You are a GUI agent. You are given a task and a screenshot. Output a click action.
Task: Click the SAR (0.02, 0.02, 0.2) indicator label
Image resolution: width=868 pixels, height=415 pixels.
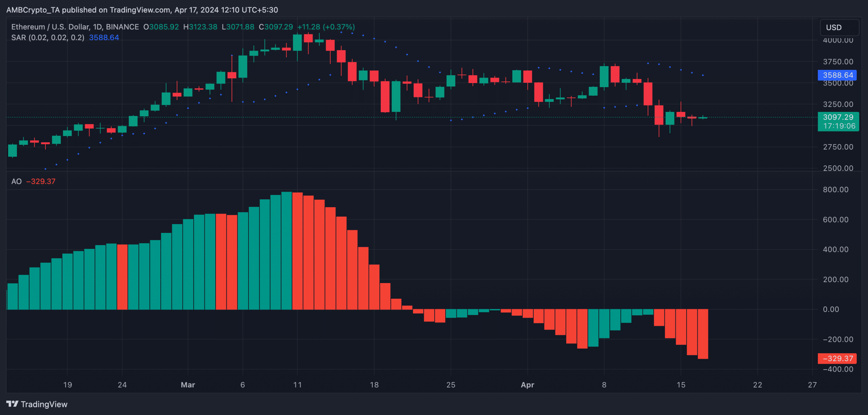coord(48,38)
